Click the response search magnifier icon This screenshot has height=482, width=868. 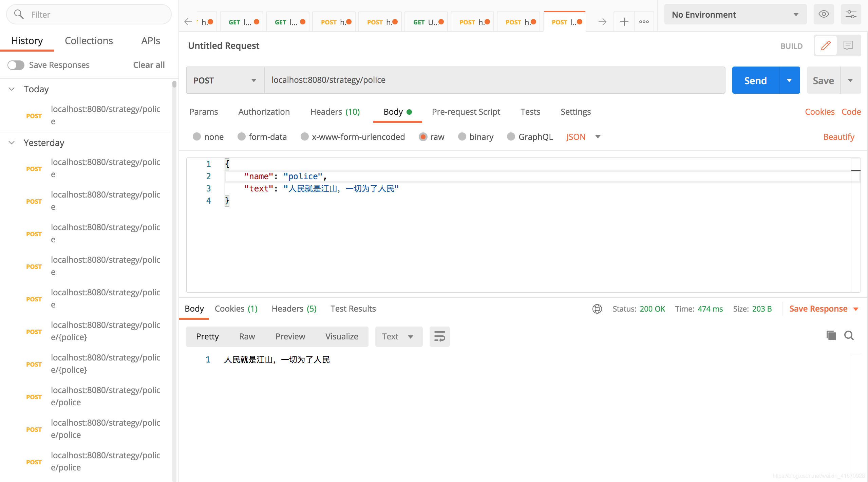[x=849, y=335]
